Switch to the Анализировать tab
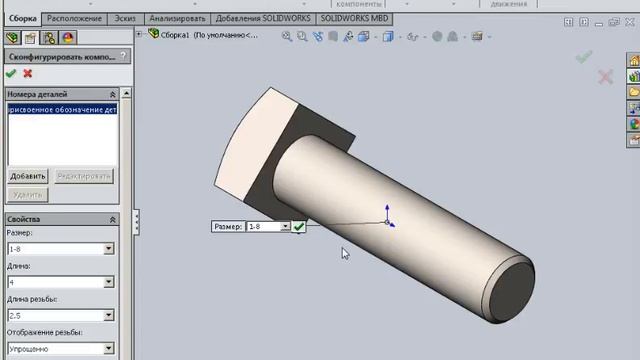The image size is (640, 360). click(x=177, y=19)
